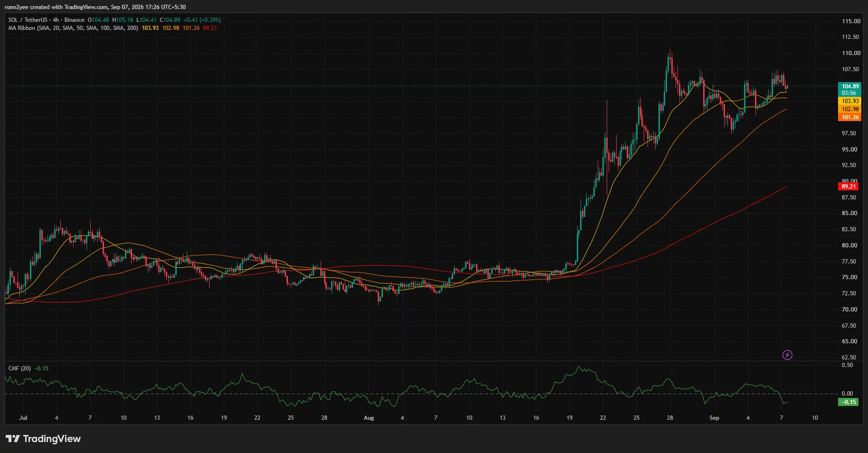This screenshot has width=868, height=453.
Task: Click the 89.21 value in the MA Ribbon legend
Action: point(210,28)
